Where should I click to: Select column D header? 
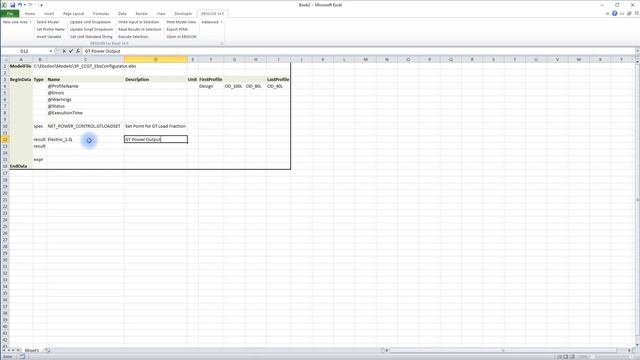[x=156, y=60]
